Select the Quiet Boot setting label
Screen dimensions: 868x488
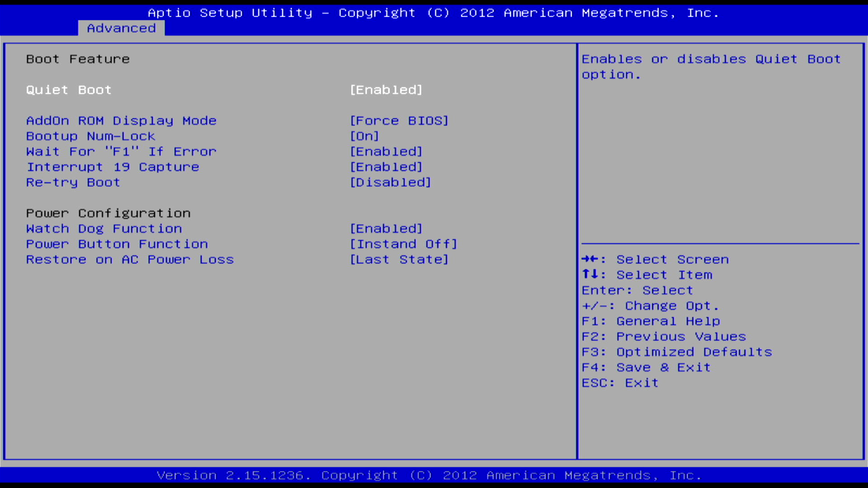click(69, 90)
